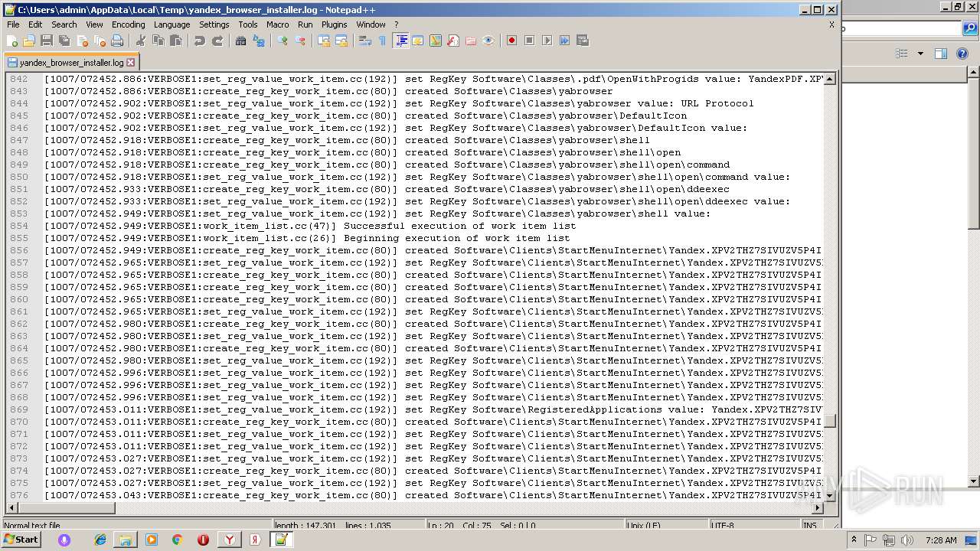The width and height of the screenshot is (980, 551).
Task: Click the macro Playback button
Action: pyautogui.click(x=547, y=41)
